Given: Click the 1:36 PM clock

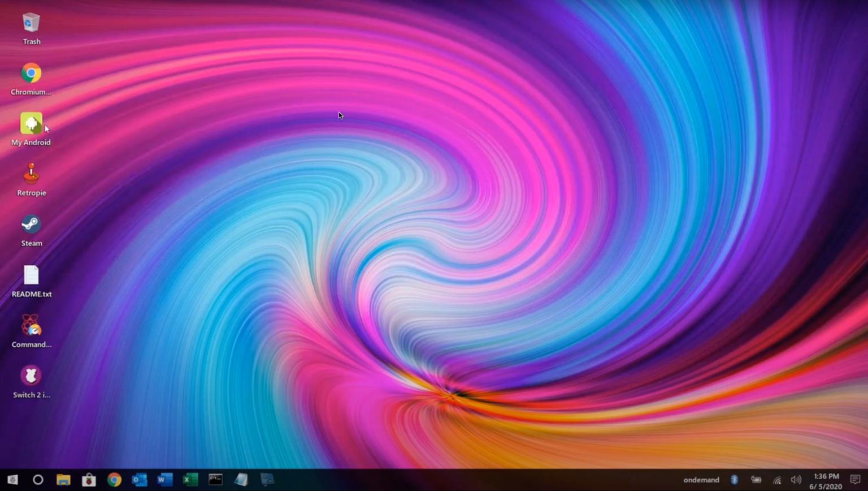Looking at the screenshot, I should tap(826, 476).
